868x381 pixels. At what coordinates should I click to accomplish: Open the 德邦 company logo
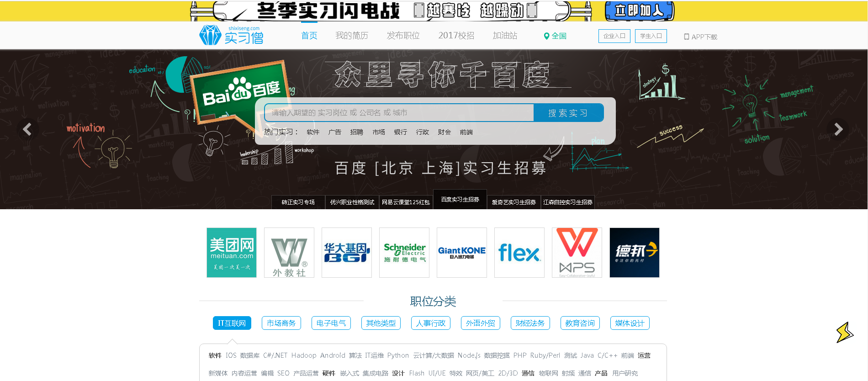(x=635, y=253)
